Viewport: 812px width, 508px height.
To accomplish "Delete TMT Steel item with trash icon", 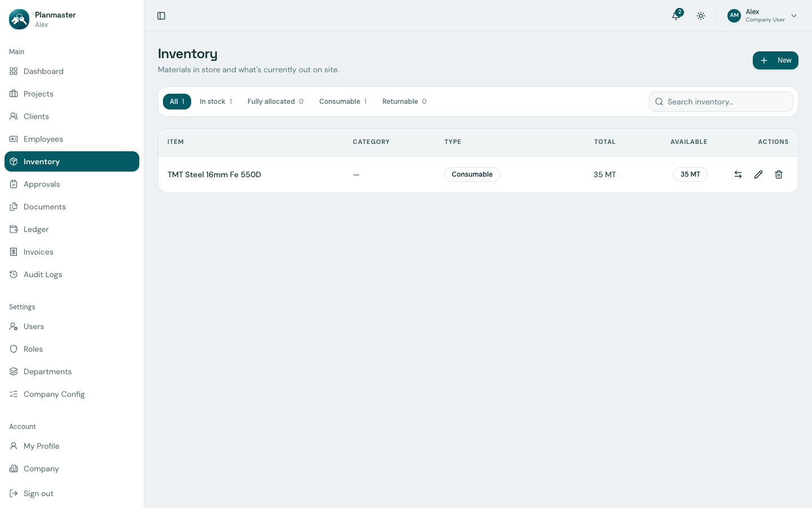I will click(779, 174).
